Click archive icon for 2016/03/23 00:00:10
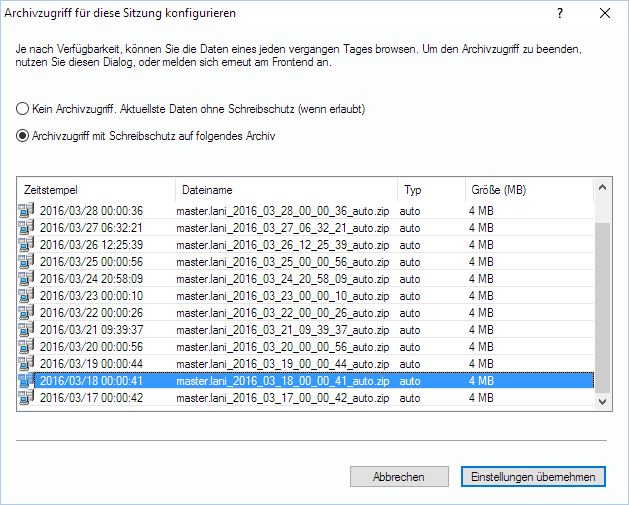Screen dimensions: 629x505 pyautogui.click(x=26, y=295)
